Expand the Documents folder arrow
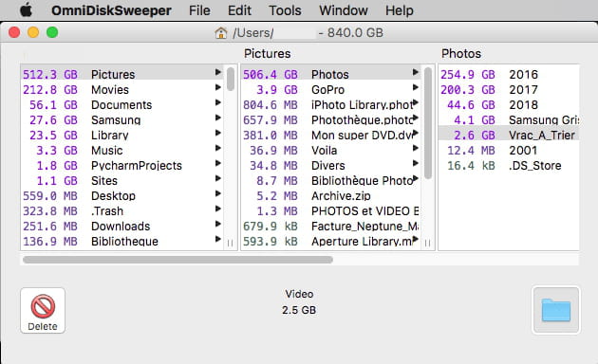598x364 pixels. point(217,102)
